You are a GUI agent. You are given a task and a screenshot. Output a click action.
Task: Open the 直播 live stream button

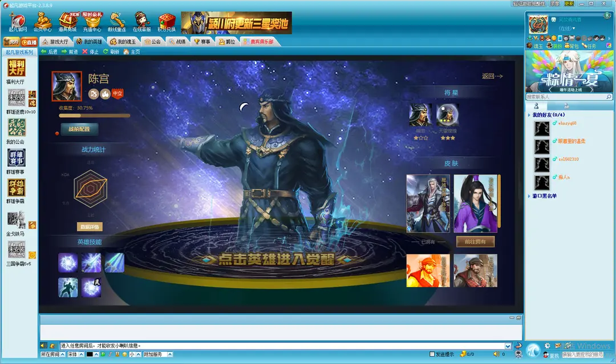pyautogui.click(x=29, y=42)
